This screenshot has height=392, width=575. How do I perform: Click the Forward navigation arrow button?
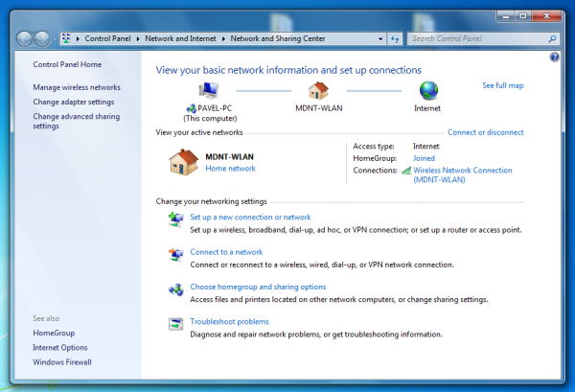pos(42,39)
